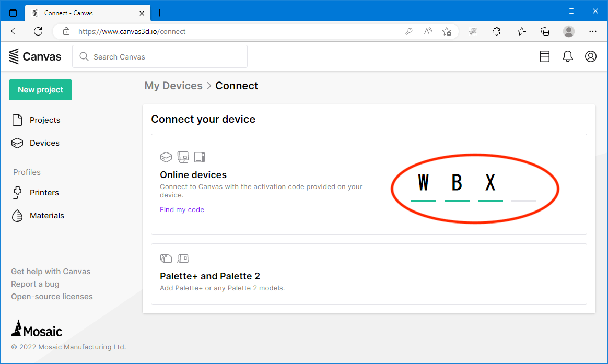The height and width of the screenshot is (364, 608).
Task: Click the Projects document icon
Action: (x=17, y=120)
